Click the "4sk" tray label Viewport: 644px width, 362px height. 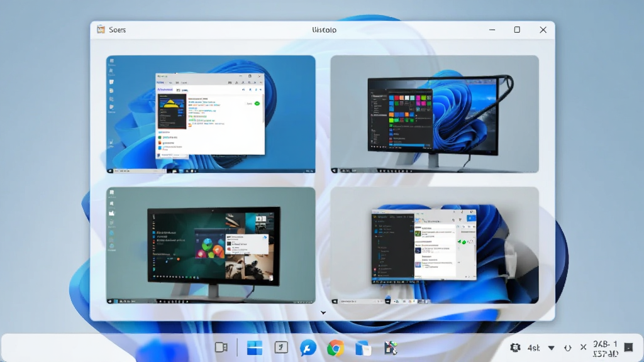[x=533, y=348]
